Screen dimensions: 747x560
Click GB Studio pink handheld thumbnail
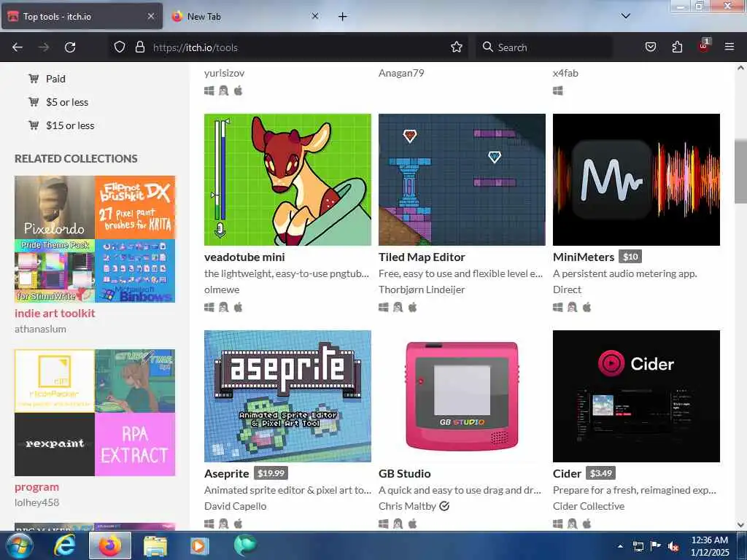462,396
